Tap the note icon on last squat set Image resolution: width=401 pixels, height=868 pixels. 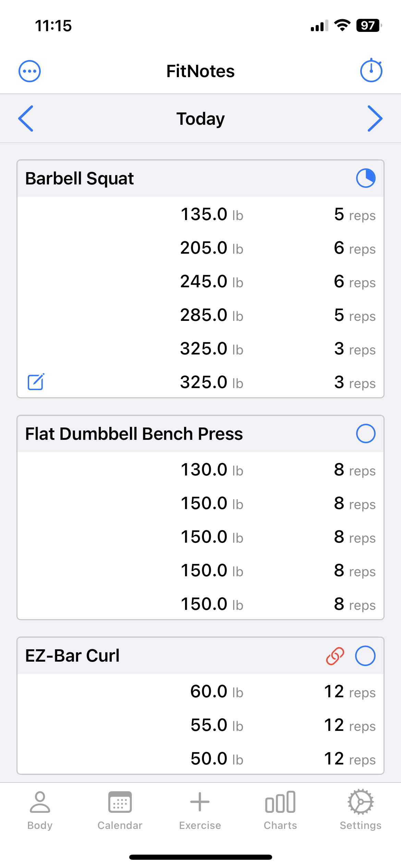click(36, 382)
